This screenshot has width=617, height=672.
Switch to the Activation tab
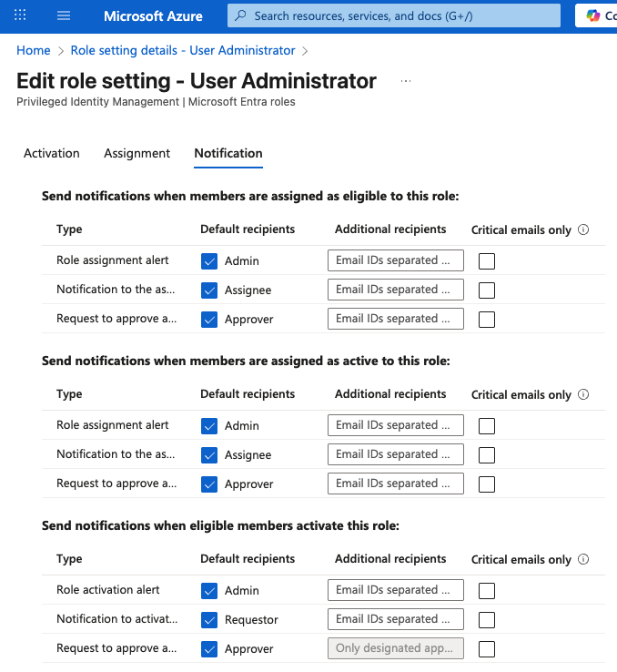[52, 153]
